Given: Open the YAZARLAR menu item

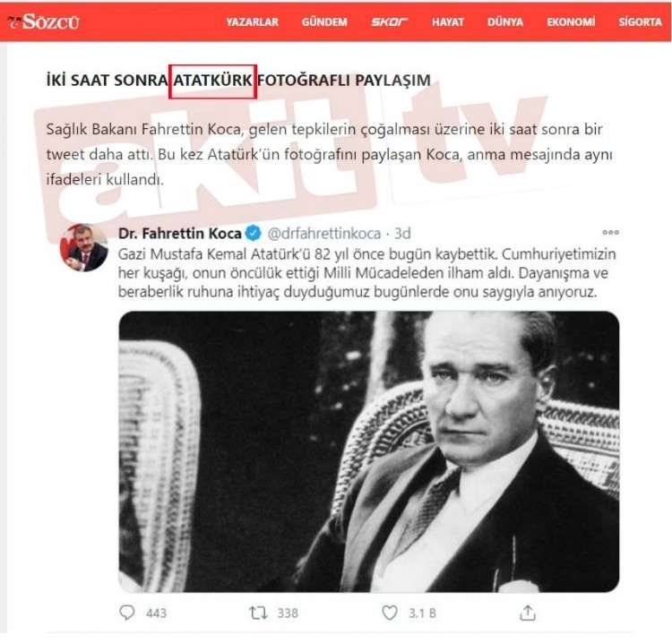Looking at the screenshot, I should pos(252,22).
